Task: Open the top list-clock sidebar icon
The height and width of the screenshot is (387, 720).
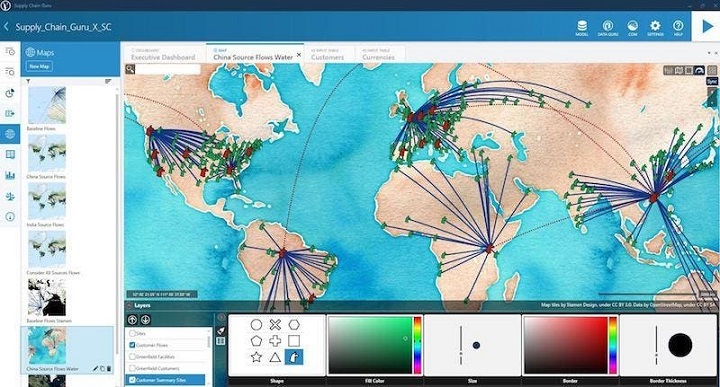Action: [10, 51]
